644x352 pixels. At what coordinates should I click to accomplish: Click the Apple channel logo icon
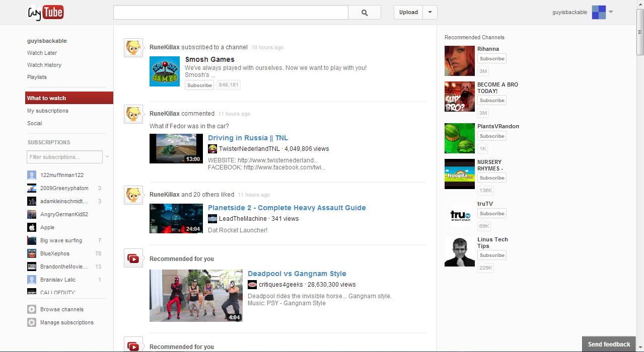pos(32,227)
